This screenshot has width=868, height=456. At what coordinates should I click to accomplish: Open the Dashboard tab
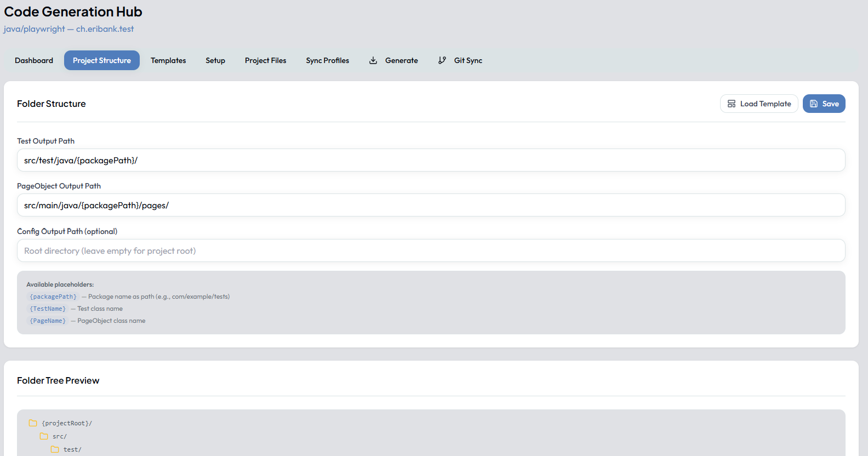tap(34, 60)
